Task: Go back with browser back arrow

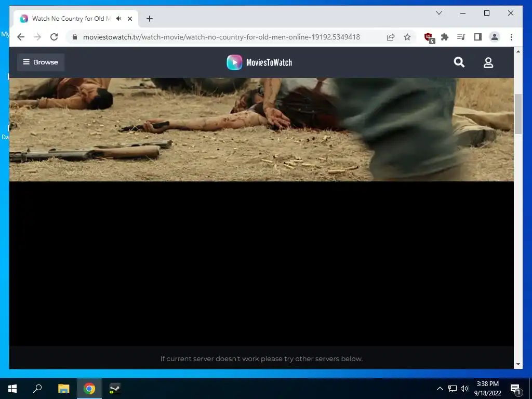Action: pyautogui.click(x=21, y=37)
